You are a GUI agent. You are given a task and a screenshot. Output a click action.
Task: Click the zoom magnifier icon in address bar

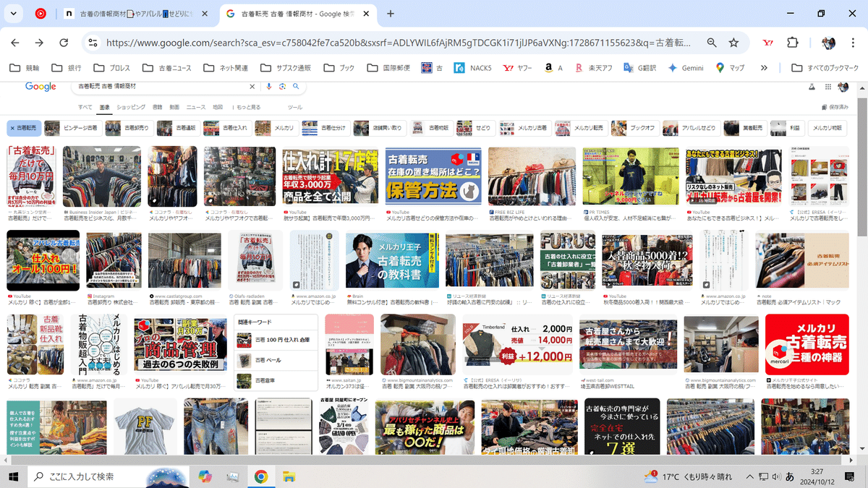coord(712,43)
